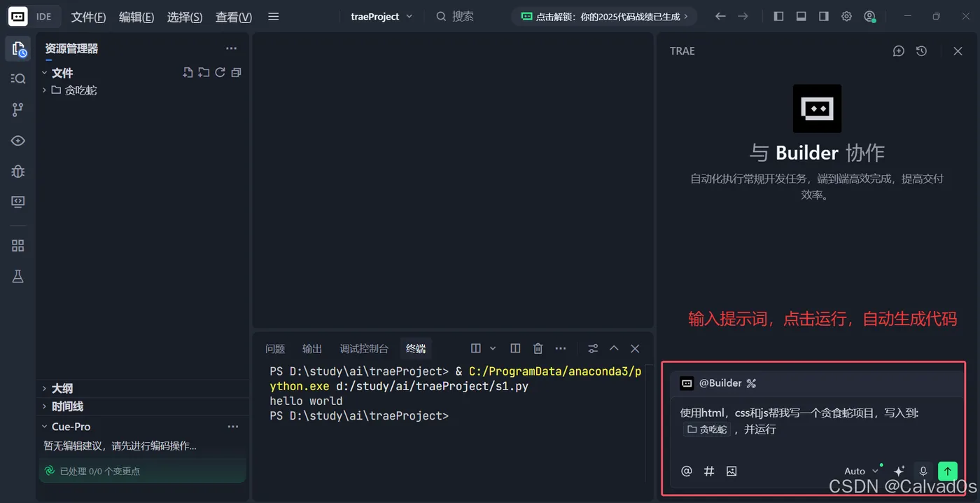Click the 点击解锁 2025 code report banner
Viewport: 980px width, 503px height.
coord(605,16)
